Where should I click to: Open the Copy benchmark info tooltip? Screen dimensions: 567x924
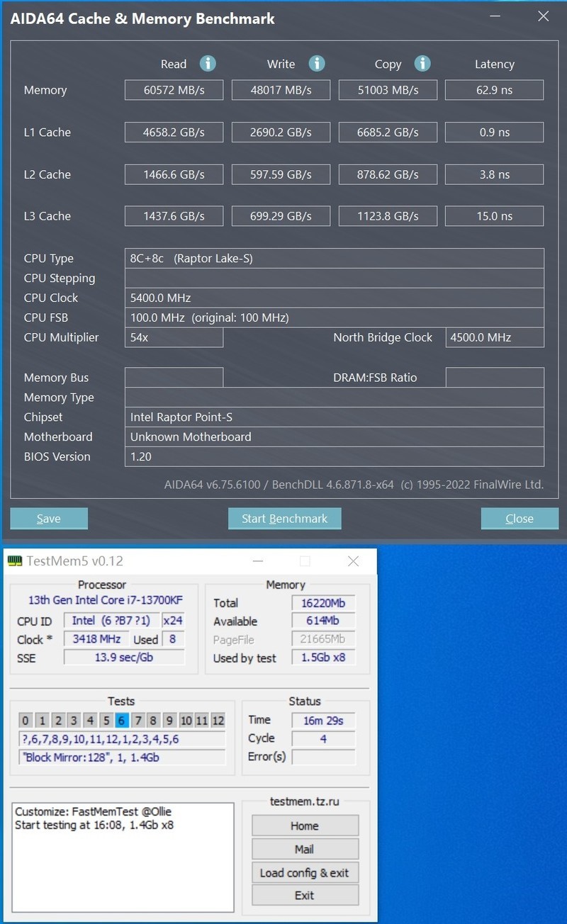point(422,63)
